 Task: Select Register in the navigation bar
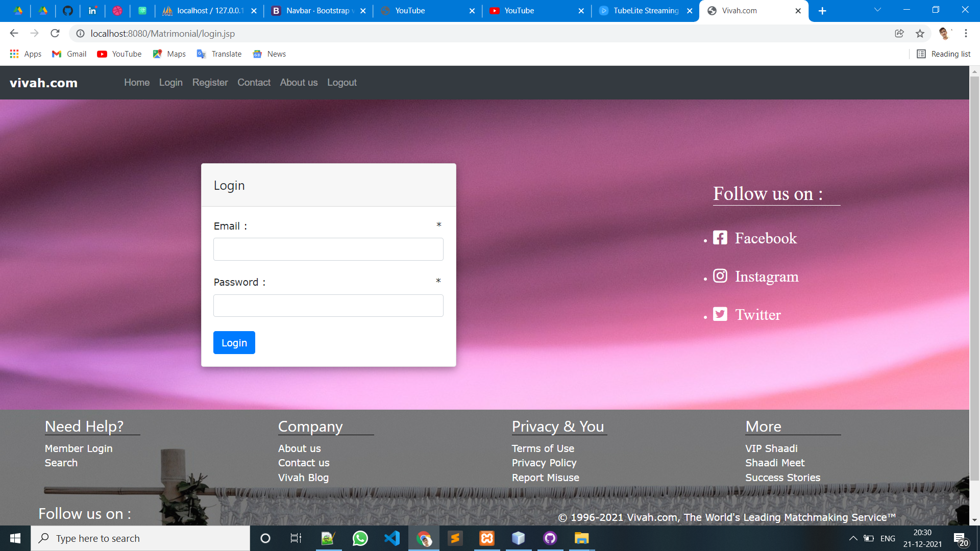210,83
